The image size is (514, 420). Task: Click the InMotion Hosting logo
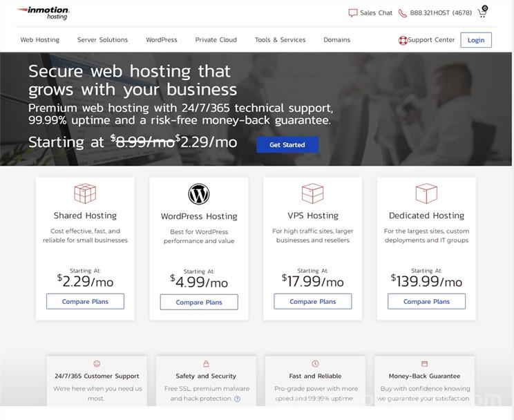[44, 13]
